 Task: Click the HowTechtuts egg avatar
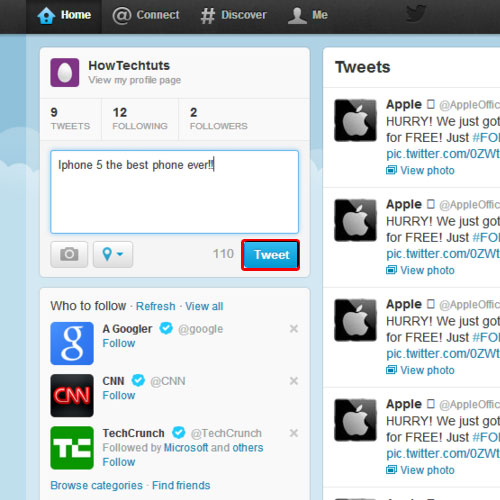coord(65,72)
